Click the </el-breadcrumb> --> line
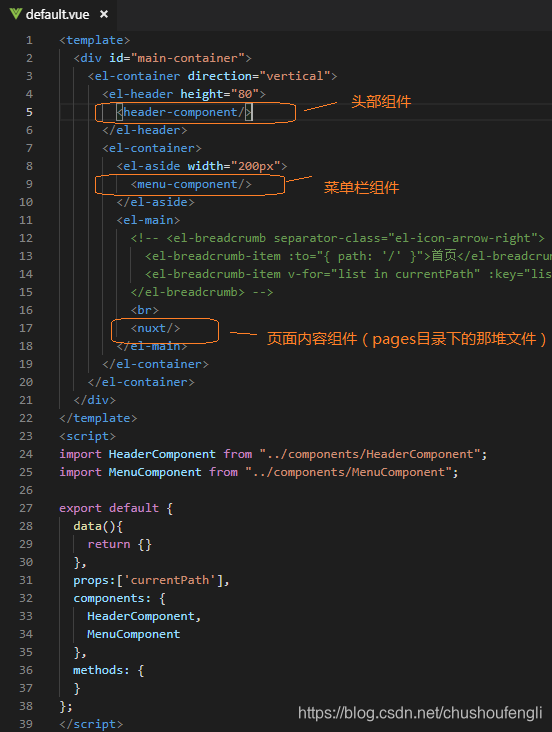 click(x=202, y=292)
